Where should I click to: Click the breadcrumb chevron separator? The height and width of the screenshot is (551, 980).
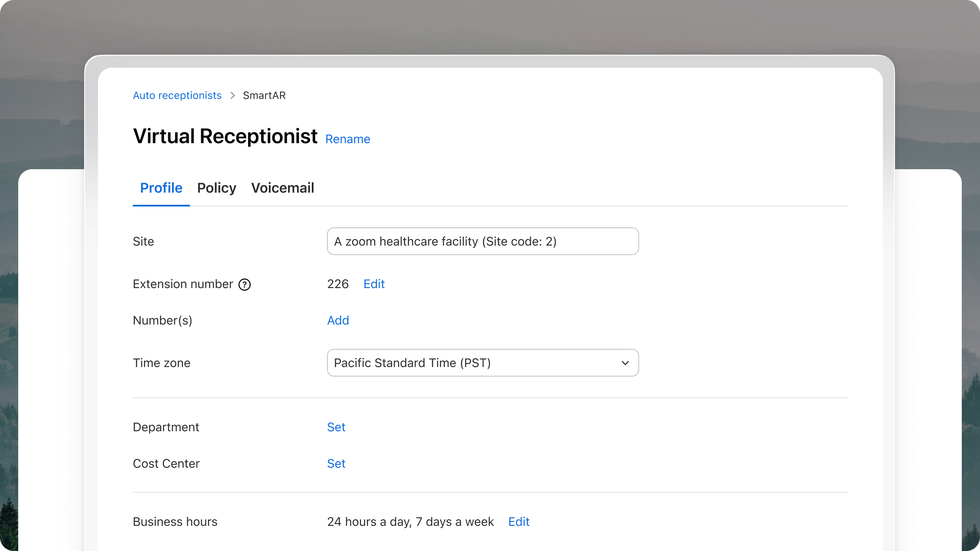(x=232, y=95)
